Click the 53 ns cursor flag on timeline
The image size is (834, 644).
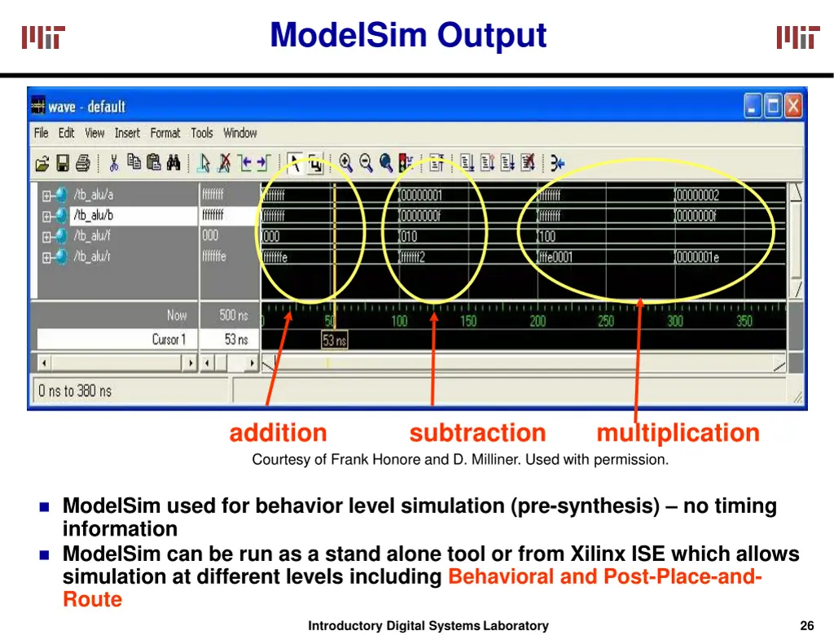pyautogui.click(x=335, y=340)
